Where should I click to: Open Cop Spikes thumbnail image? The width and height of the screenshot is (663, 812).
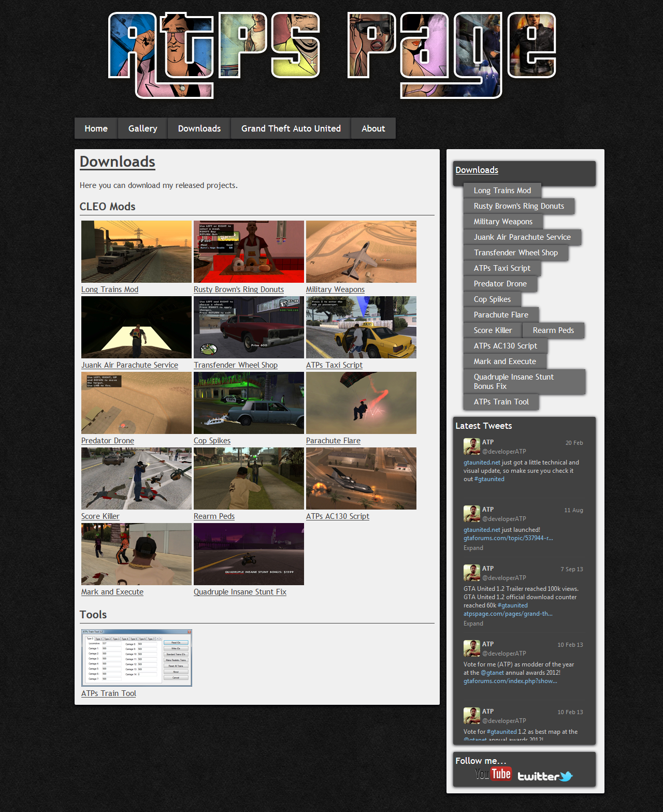click(x=249, y=403)
